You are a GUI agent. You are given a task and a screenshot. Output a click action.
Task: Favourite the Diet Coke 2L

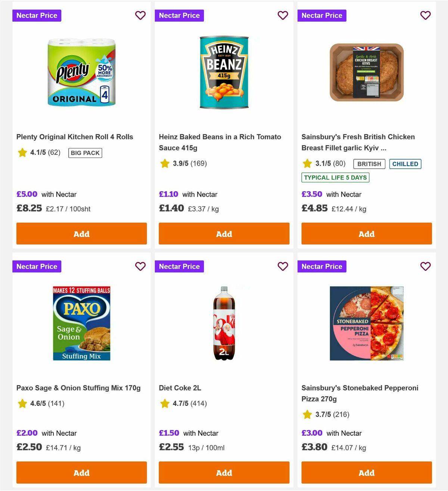click(x=283, y=266)
